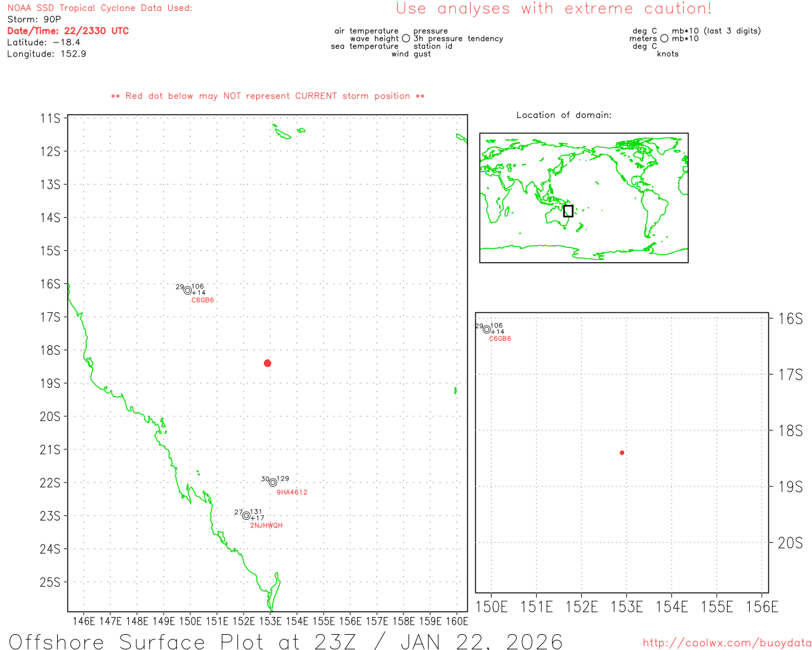Click the red 2NJHWQH station label
The height and width of the screenshot is (650, 812).
click(266, 526)
